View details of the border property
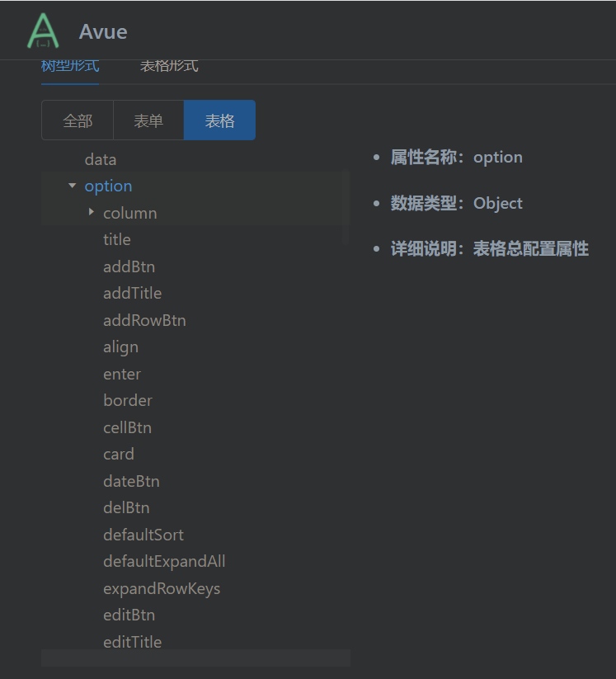Screen dimensions: 616x679 point(128,400)
